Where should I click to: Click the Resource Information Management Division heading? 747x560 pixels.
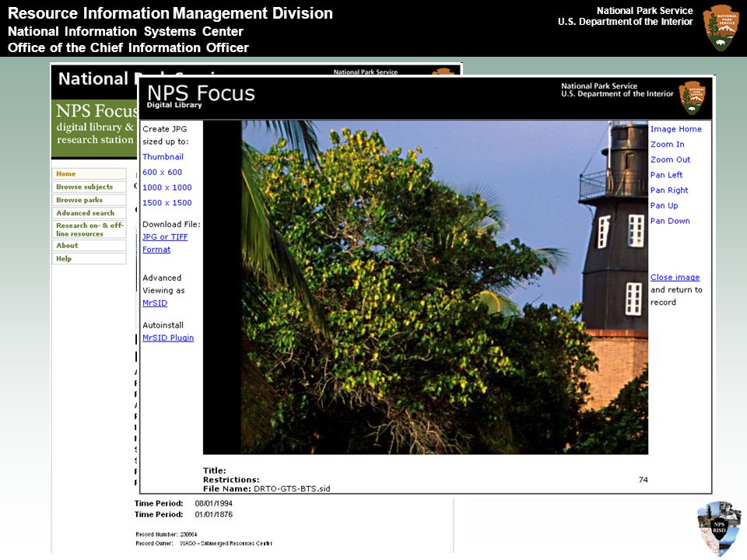click(170, 13)
